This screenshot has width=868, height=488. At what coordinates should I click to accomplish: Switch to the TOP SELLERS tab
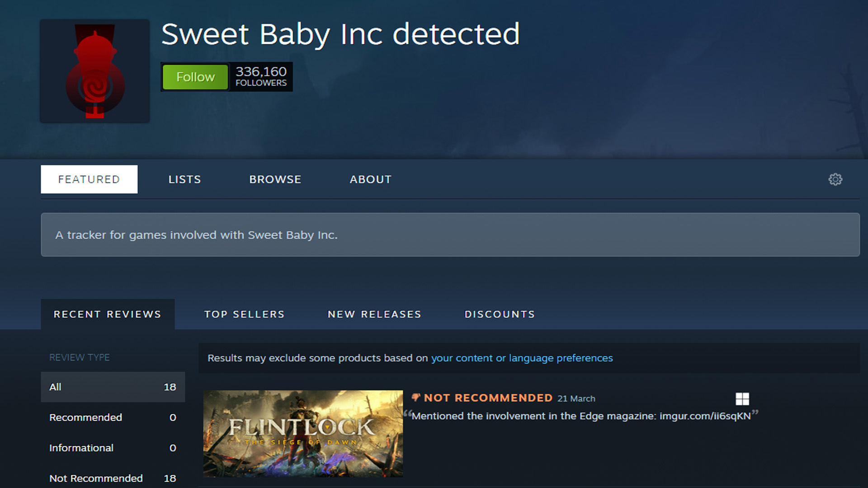point(245,314)
